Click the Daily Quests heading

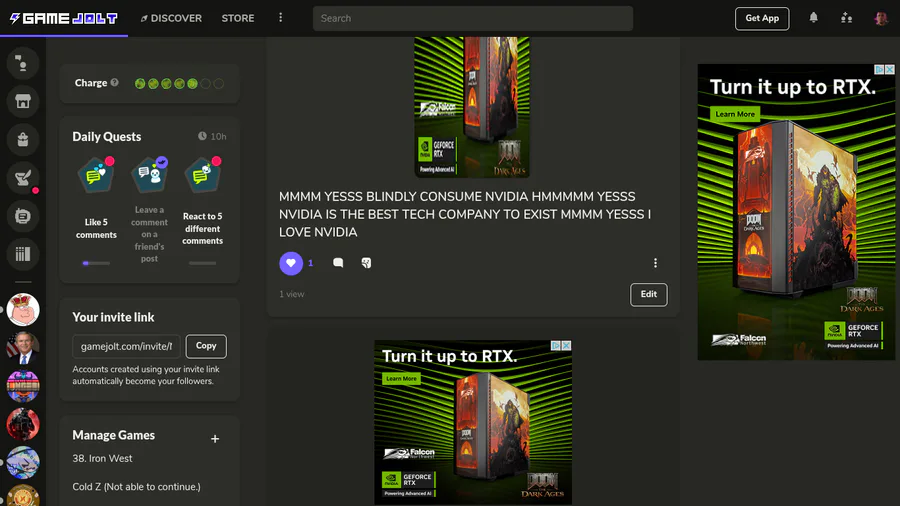(x=107, y=137)
